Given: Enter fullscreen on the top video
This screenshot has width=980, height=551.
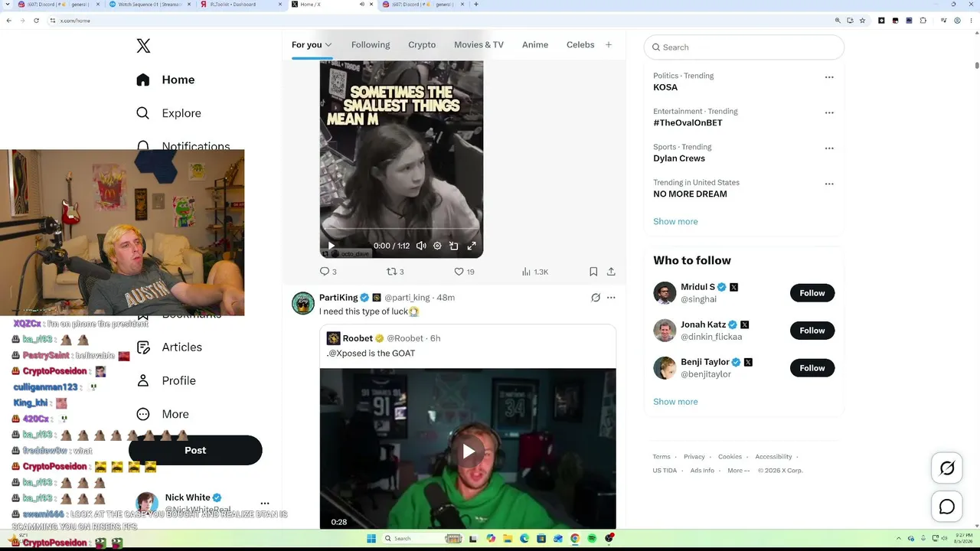Looking at the screenshot, I should point(472,246).
